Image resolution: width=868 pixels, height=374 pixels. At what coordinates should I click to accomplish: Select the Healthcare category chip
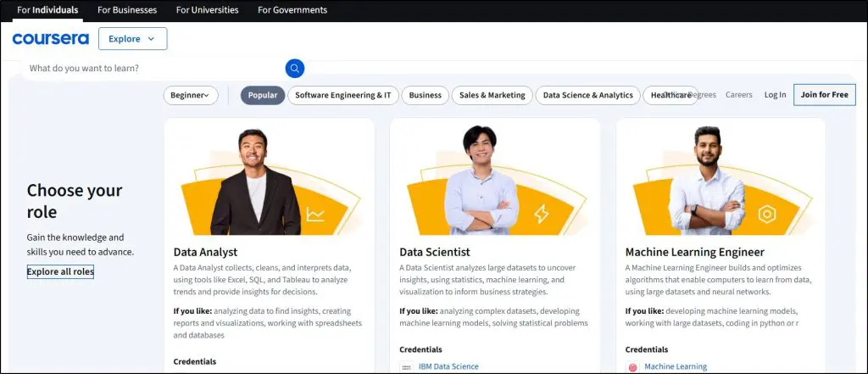click(x=670, y=95)
